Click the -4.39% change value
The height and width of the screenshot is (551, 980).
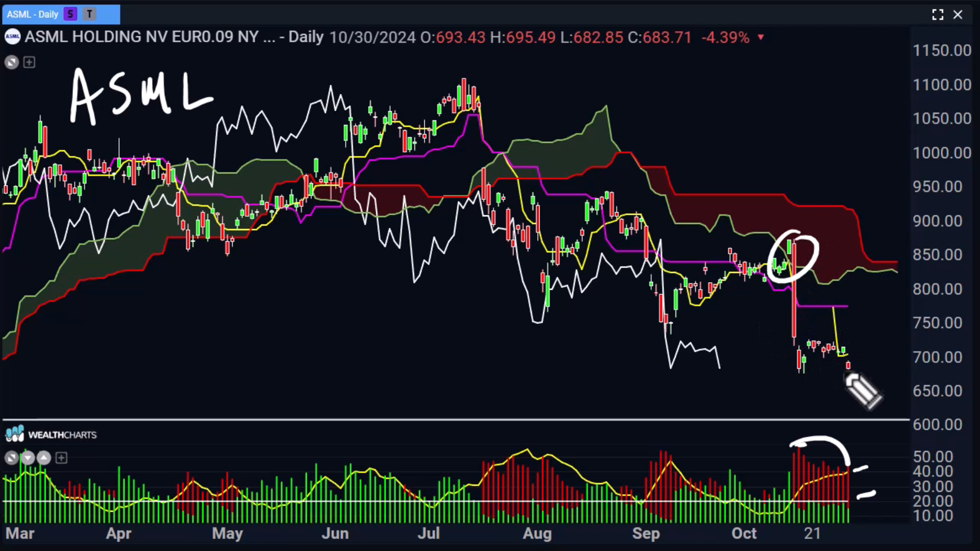pyautogui.click(x=725, y=37)
